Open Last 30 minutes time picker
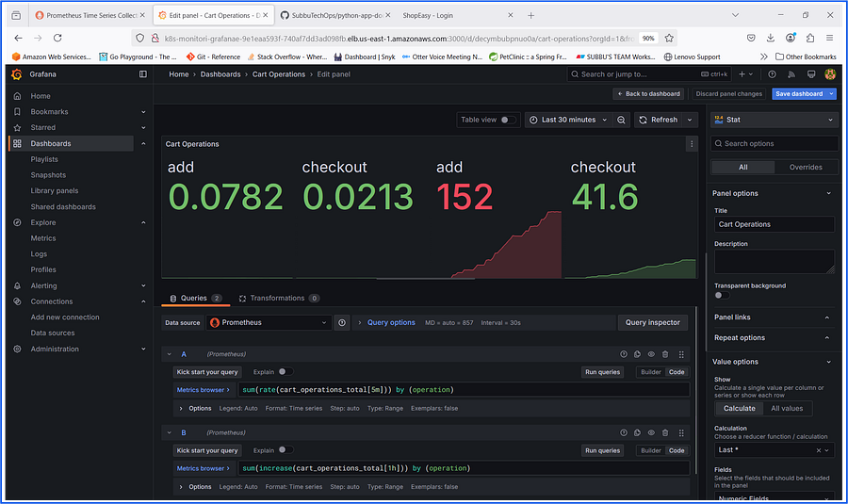 [568, 120]
